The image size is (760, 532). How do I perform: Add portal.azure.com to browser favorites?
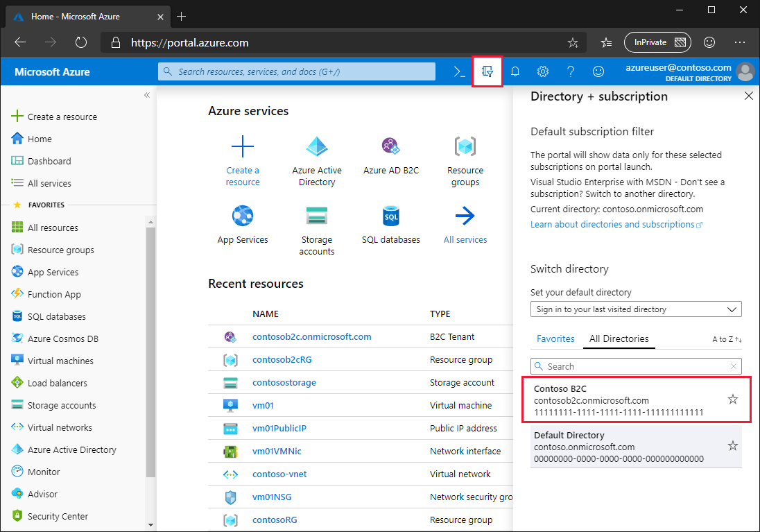[573, 43]
